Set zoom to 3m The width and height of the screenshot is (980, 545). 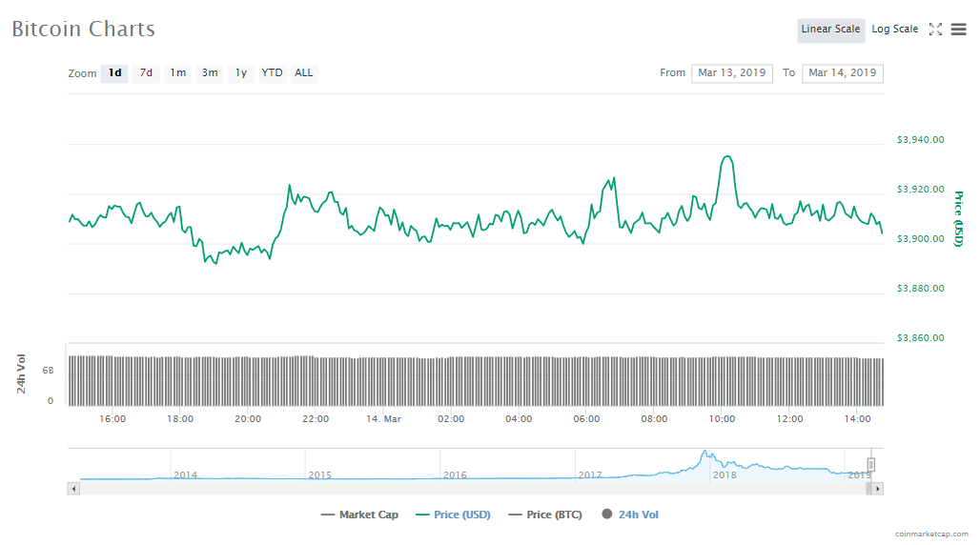click(209, 73)
